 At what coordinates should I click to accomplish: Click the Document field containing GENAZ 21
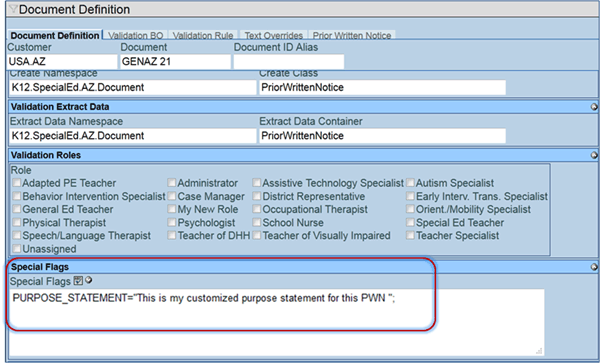175,62
